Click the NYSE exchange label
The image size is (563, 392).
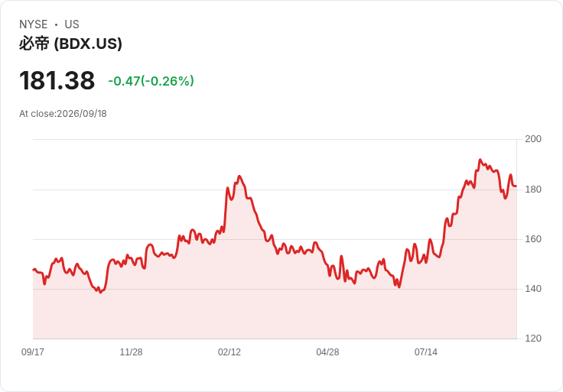tap(34, 24)
